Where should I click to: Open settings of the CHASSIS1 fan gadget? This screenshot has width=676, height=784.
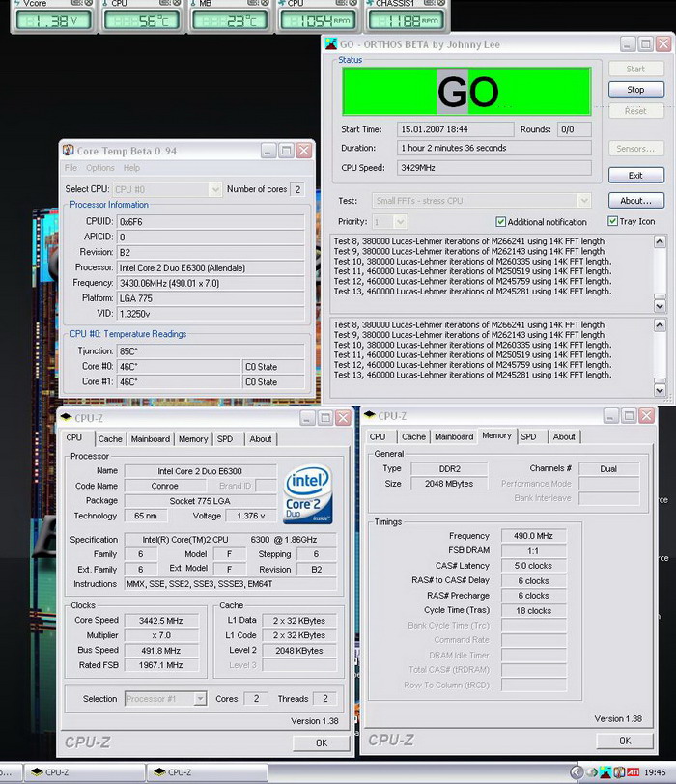(429, 3)
